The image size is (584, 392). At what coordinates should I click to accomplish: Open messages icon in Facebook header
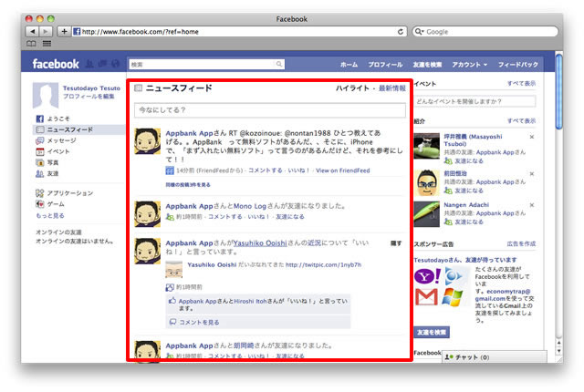[103, 64]
